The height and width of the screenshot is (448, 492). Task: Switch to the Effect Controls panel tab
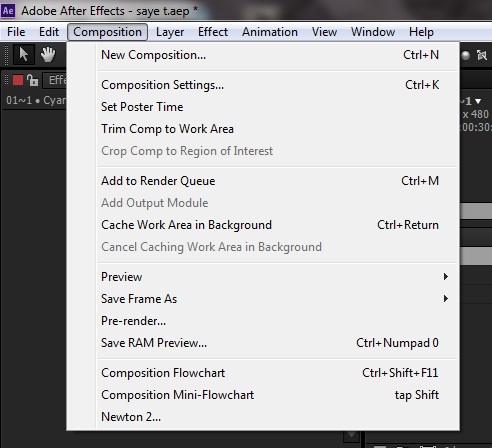(x=55, y=80)
